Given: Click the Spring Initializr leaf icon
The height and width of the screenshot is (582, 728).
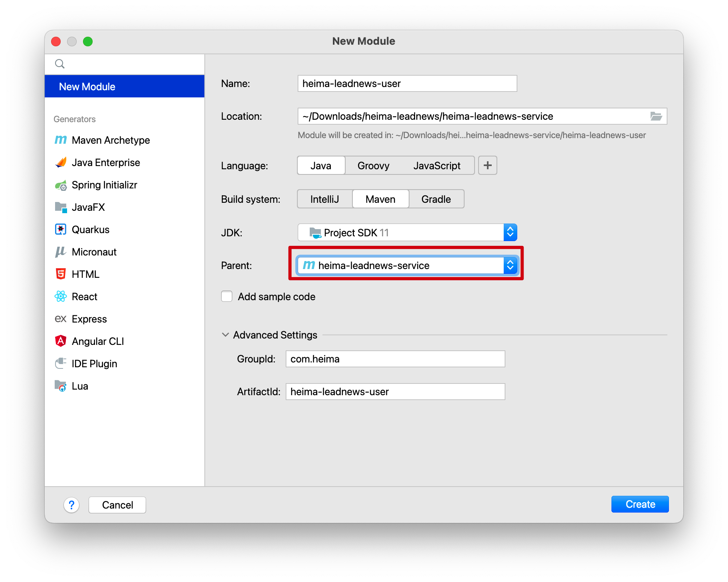Looking at the screenshot, I should click(61, 185).
